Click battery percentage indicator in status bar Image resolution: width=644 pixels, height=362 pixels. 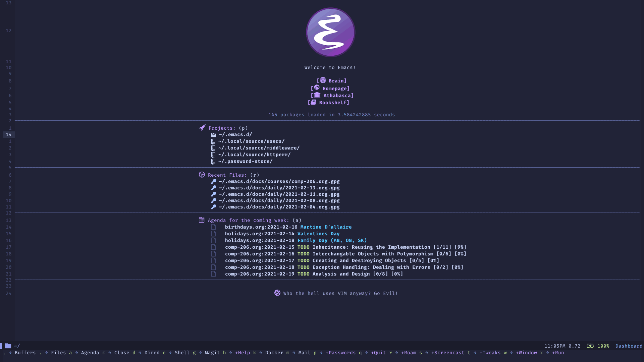[x=603, y=346]
